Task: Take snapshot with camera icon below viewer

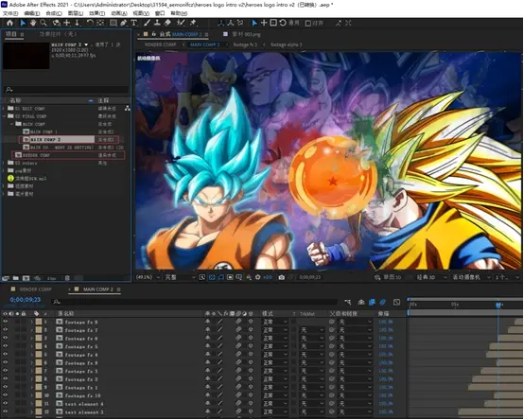Action: [x=281, y=277]
